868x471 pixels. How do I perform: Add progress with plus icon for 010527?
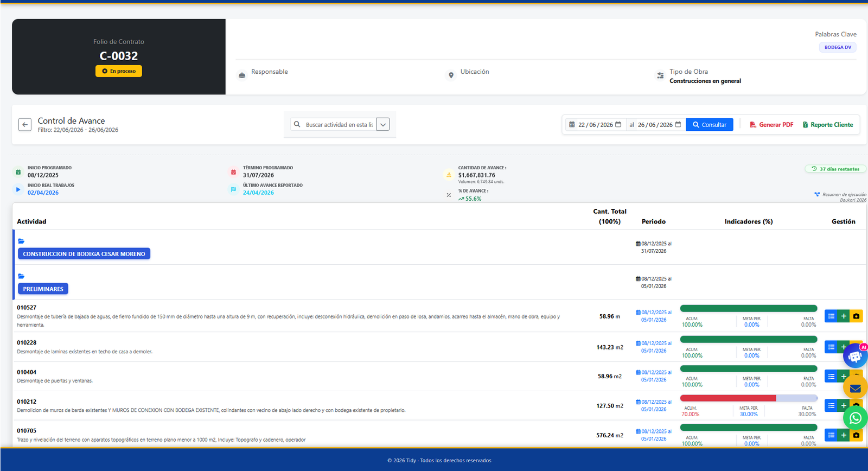pos(844,316)
